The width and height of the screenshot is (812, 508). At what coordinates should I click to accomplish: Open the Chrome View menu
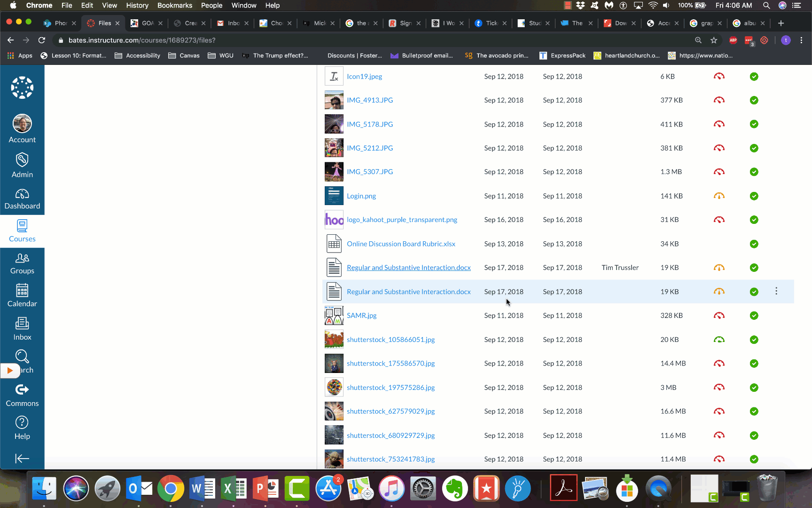point(109,5)
